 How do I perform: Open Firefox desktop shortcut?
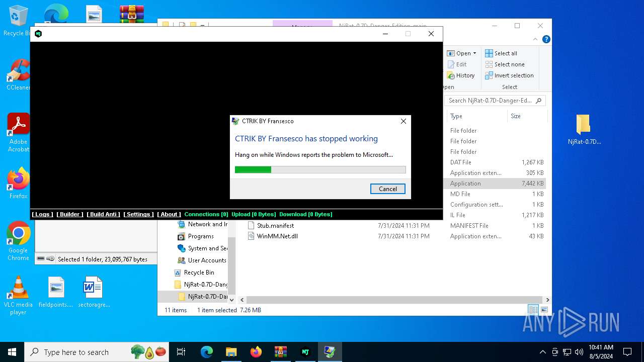tap(19, 184)
